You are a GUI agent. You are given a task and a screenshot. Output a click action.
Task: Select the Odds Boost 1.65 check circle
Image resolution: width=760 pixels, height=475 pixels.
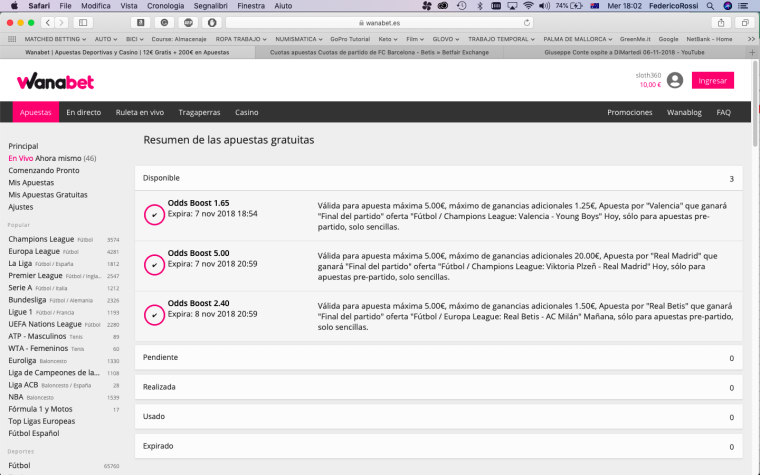point(154,215)
